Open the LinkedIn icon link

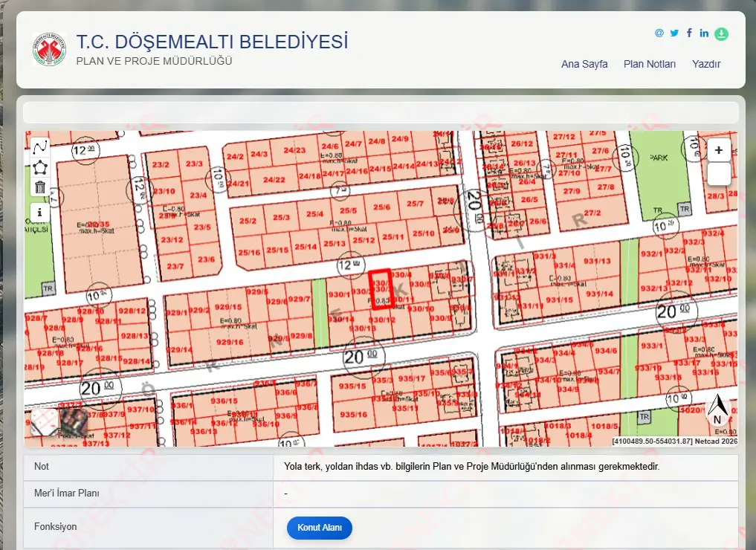[x=705, y=33]
